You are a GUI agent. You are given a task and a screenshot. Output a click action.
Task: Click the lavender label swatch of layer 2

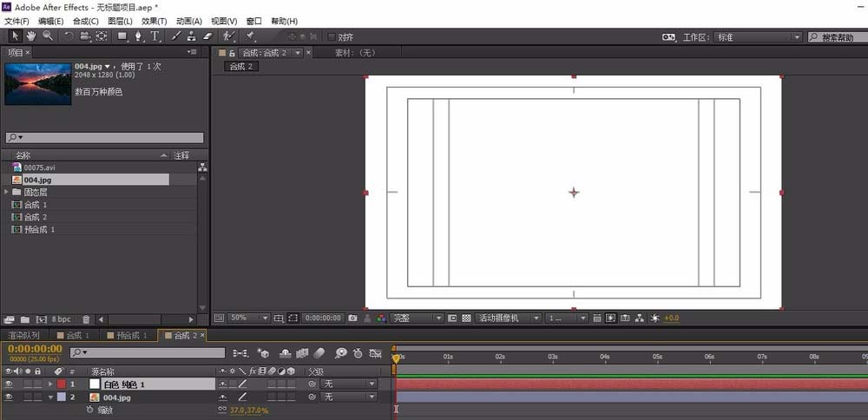tap(62, 397)
